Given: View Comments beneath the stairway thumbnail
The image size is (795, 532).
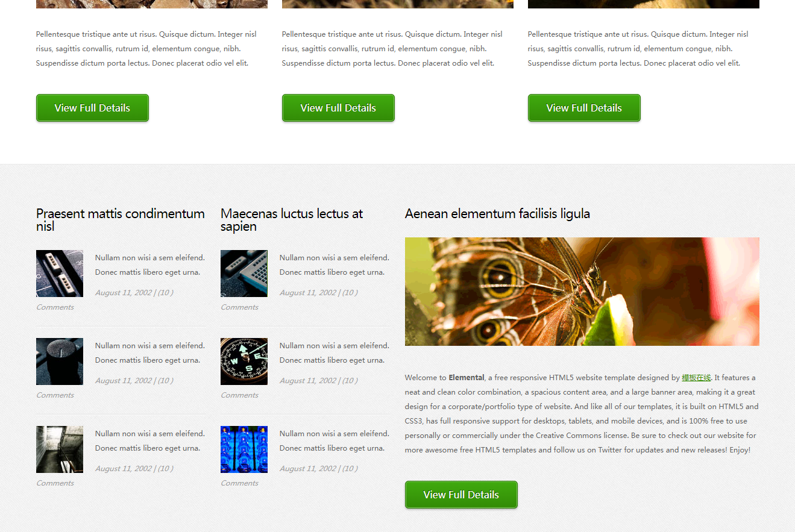Looking at the screenshot, I should [55, 483].
